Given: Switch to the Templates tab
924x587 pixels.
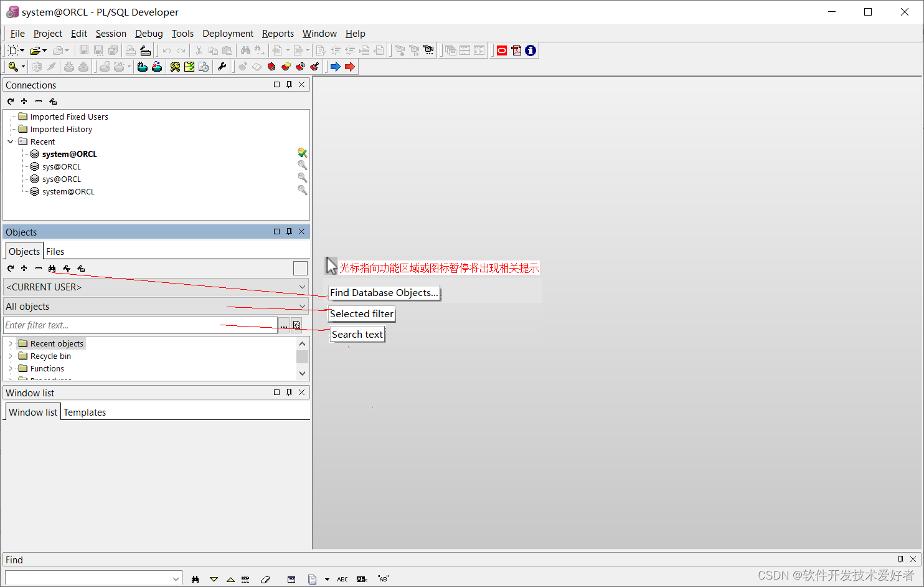Looking at the screenshot, I should 85,412.
